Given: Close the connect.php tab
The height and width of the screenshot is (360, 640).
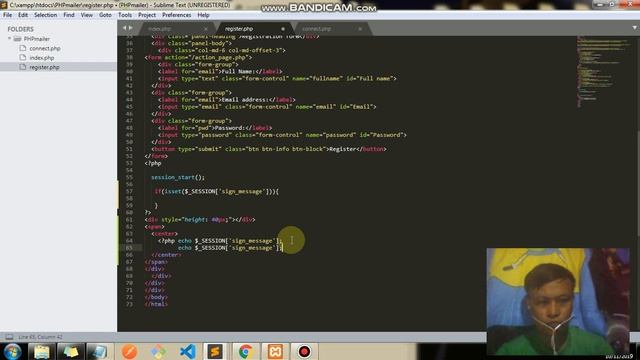Looking at the screenshot, I should (360, 29).
